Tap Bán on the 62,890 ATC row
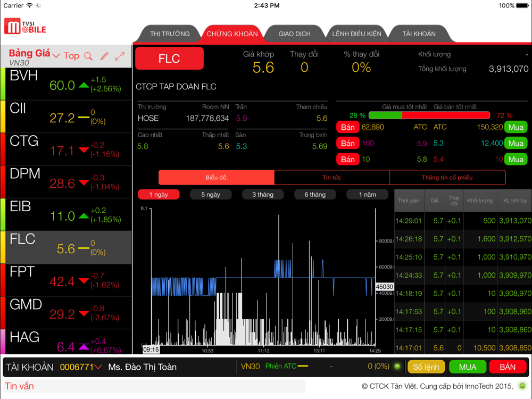Viewport: 532px width, 399px height. (348, 127)
